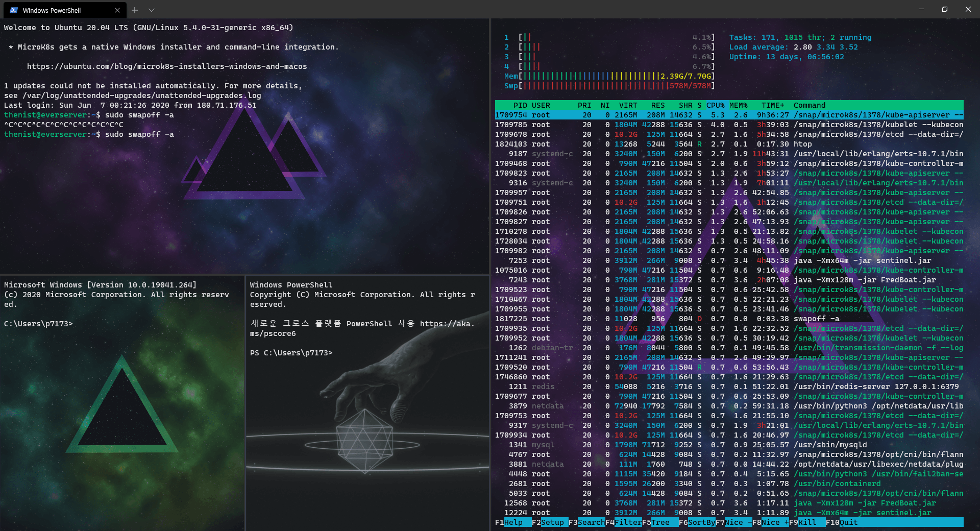Sort processes by CPU% column header
This screenshot has width=980, height=531.
coord(715,105)
